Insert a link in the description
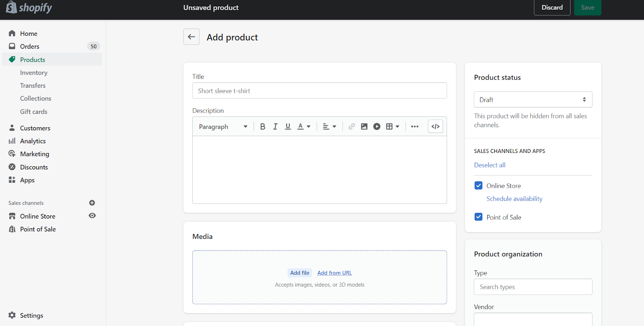Screen dimensions: 644x326 tap(351, 126)
